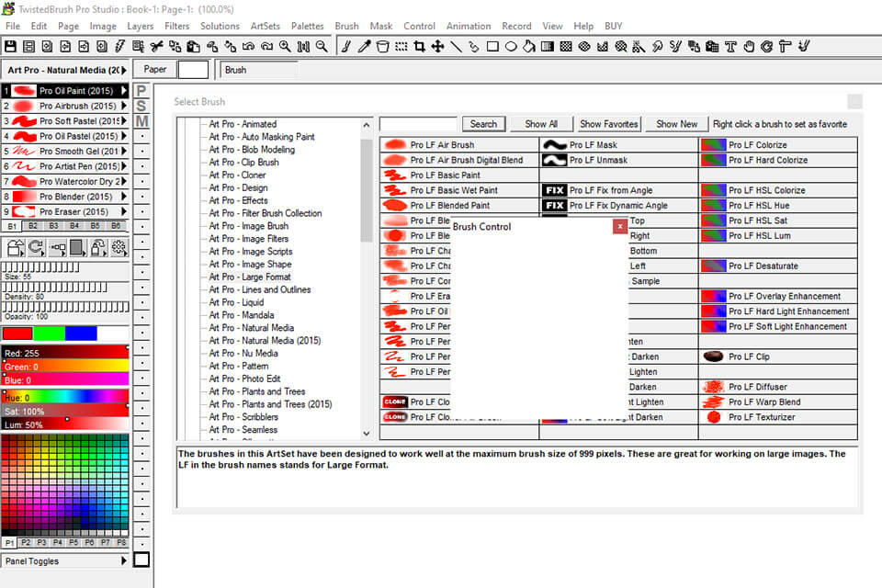Open the Layers menu
The height and width of the screenshot is (588, 882).
tap(140, 26)
